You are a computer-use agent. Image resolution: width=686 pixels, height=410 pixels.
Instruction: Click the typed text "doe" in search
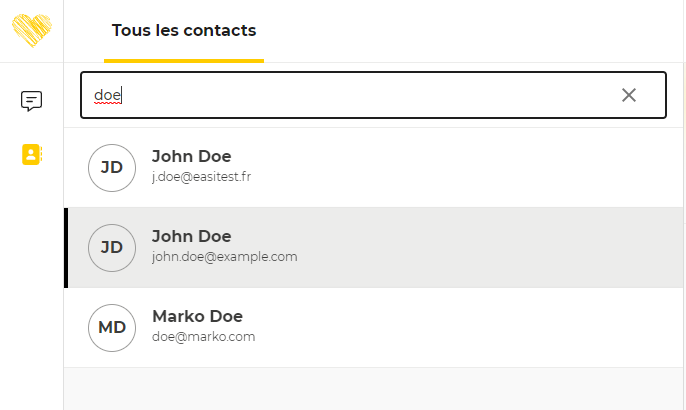[x=107, y=95]
